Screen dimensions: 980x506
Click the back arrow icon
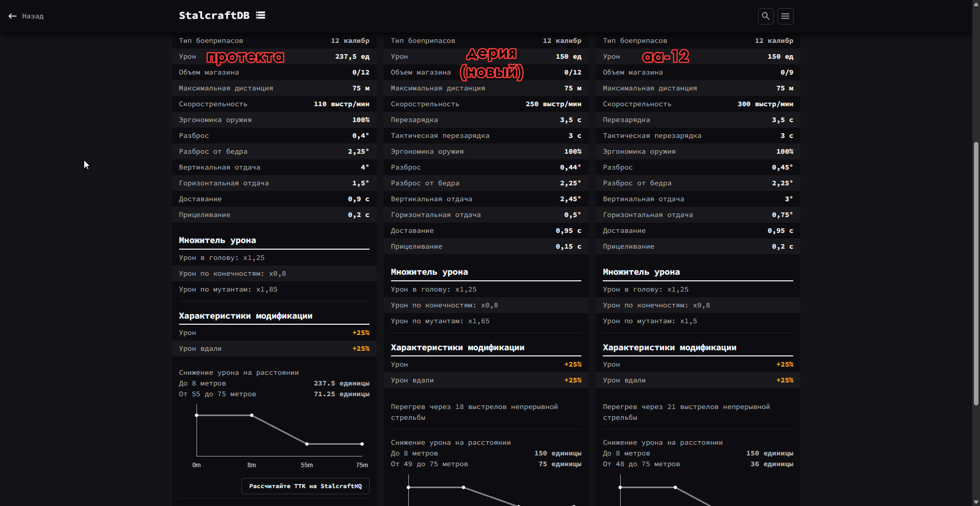12,16
